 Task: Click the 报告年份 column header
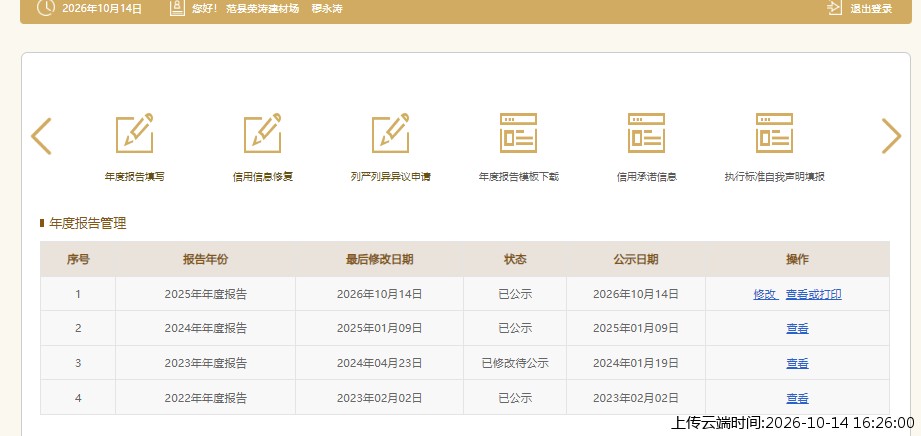point(205,259)
